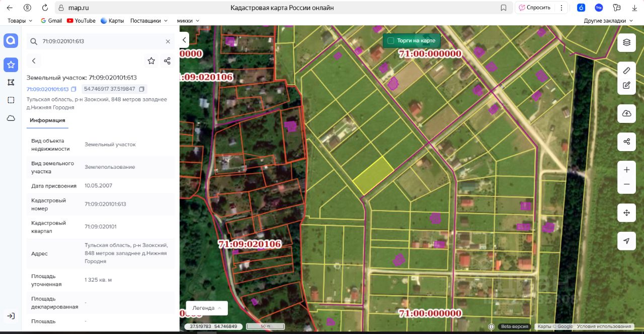Switch to the 'Информация' tab
The height and width of the screenshot is (334, 644).
tap(47, 120)
